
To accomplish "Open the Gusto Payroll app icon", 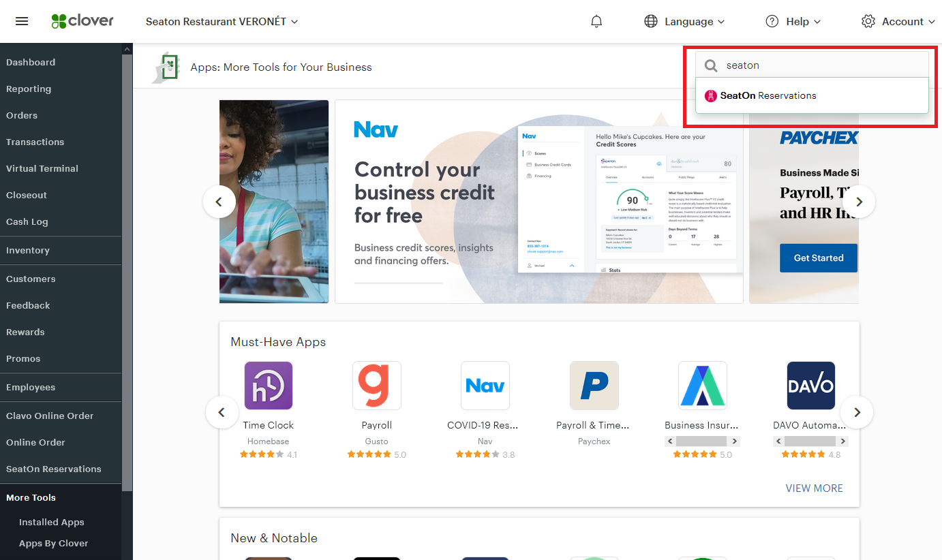I will 377,386.
